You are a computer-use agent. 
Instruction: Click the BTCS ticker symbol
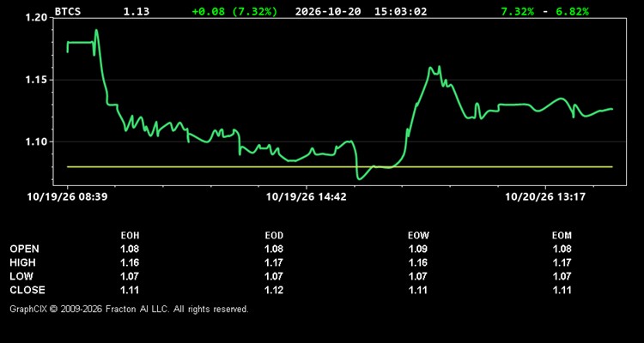tap(68, 11)
